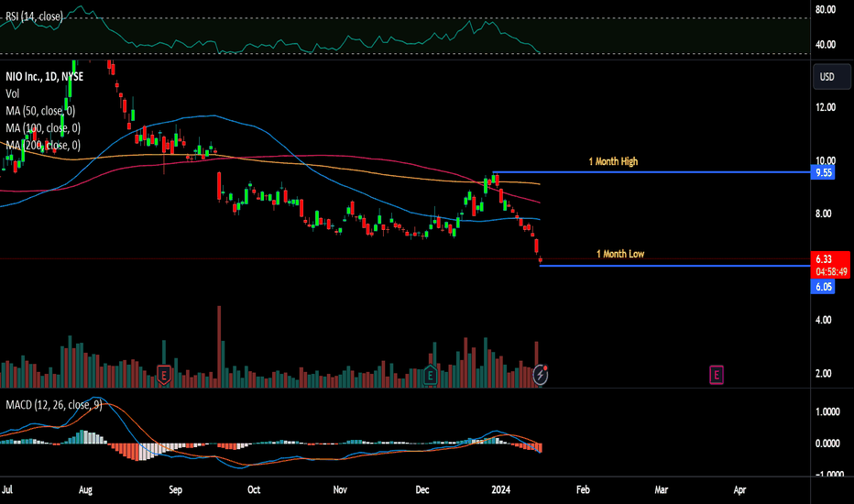Click the Feb label on time axis
Viewport: 854px width, 504px height.
click(583, 490)
